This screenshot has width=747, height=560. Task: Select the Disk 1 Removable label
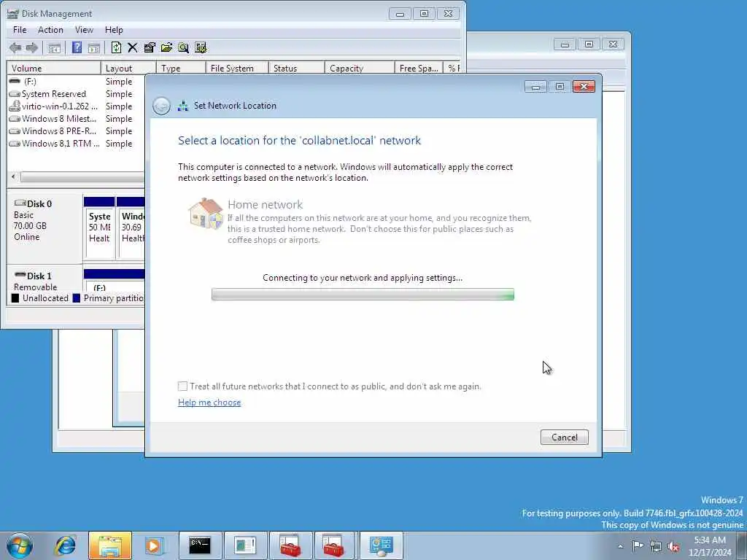click(x=44, y=279)
